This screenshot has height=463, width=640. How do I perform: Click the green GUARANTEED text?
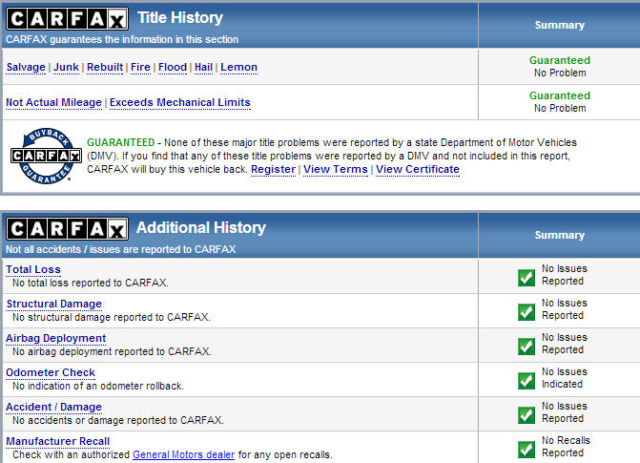(121, 142)
